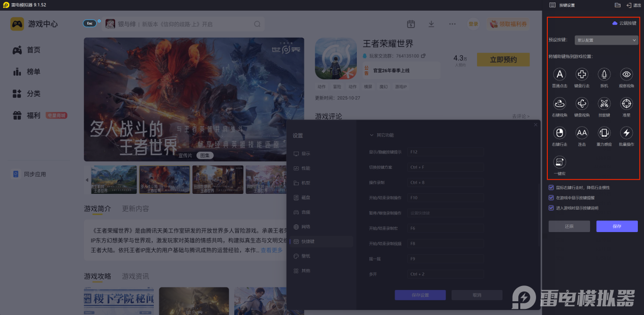Disable 进入游戏时显示按键说明 checkbox
Image resolution: width=644 pixels, height=315 pixels.
point(551,208)
